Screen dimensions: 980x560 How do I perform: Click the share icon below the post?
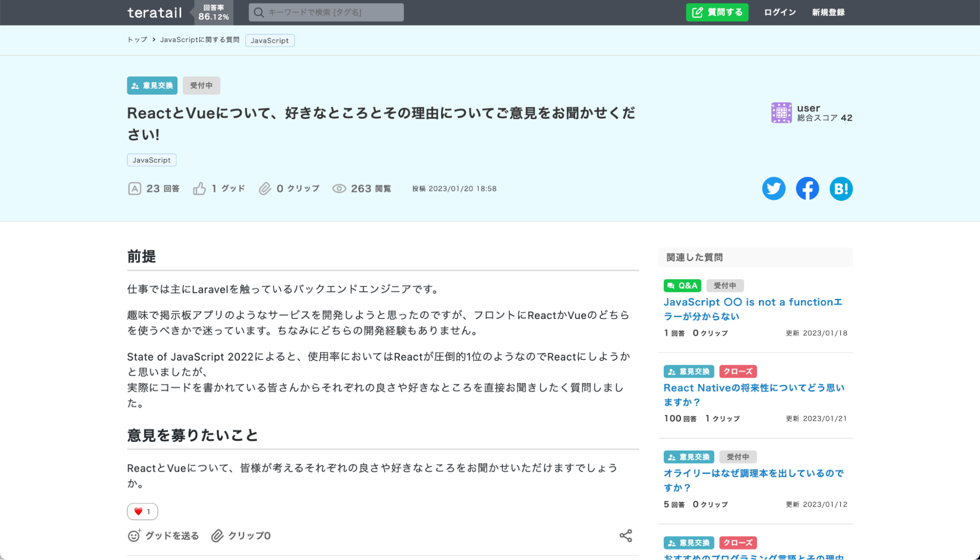pos(626,536)
